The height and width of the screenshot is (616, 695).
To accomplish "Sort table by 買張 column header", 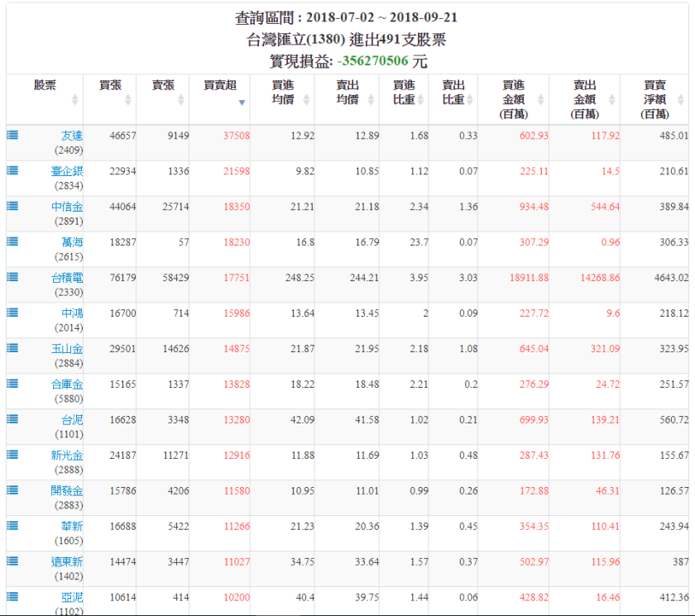I will 110,92.
